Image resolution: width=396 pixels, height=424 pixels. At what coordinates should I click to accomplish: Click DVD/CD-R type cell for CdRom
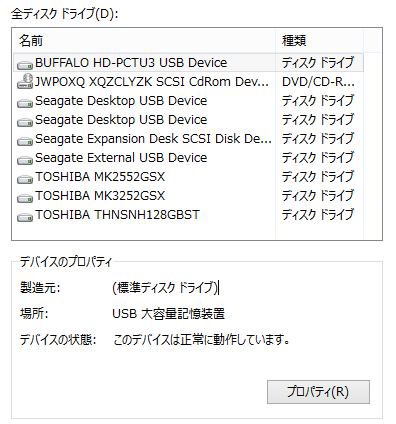[x=318, y=82]
